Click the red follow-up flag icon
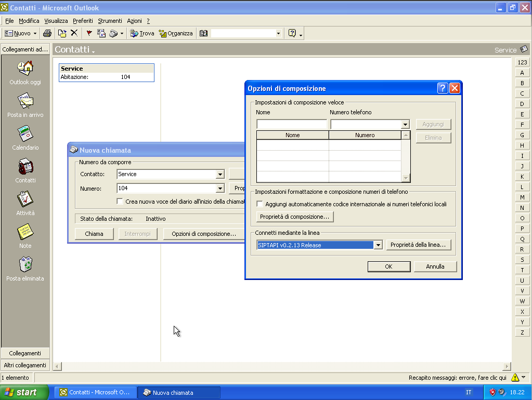532x400 pixels. (89, 33)
